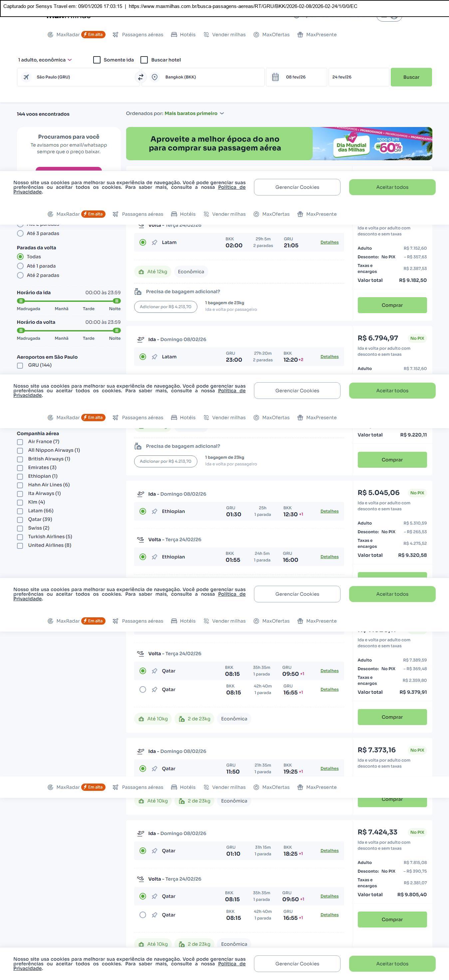Go to Vender milhas in navigation
Screen dimensions: 449x980
tap(224, 35)
